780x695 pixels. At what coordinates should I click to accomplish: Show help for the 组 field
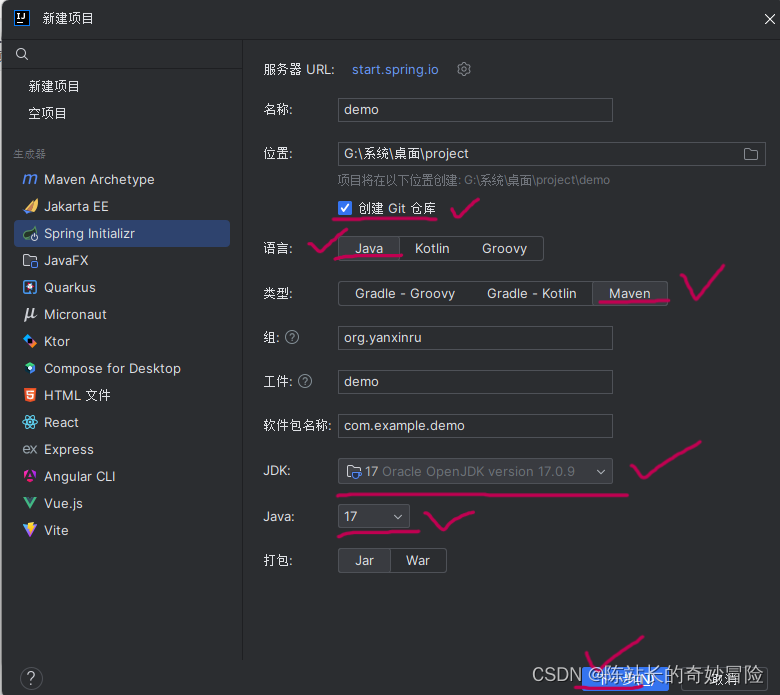point(292,337)
